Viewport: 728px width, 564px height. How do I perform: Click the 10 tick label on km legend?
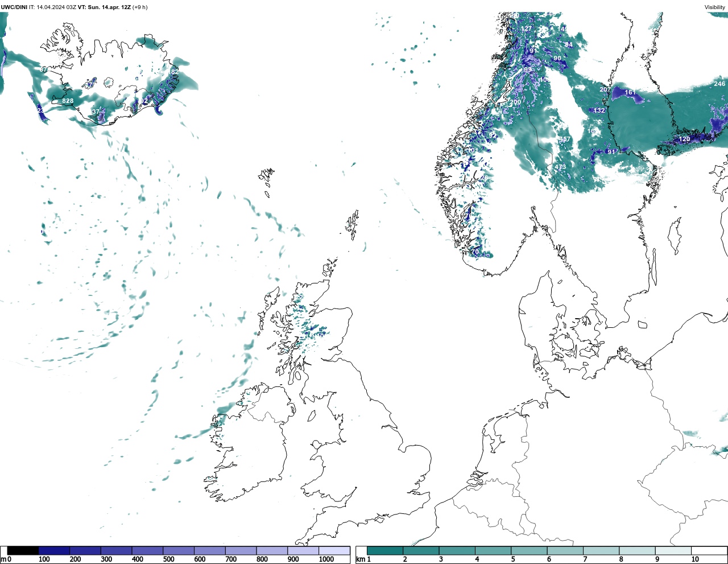point(695,559)
